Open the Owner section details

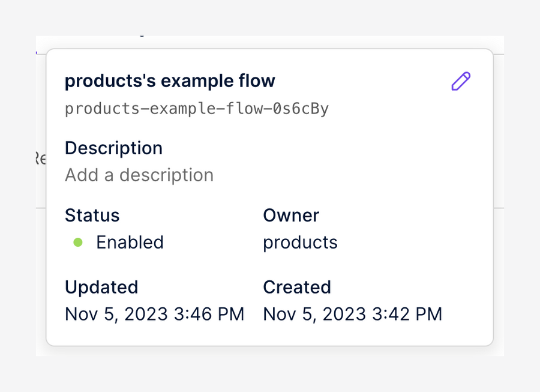tap(290, 215)
